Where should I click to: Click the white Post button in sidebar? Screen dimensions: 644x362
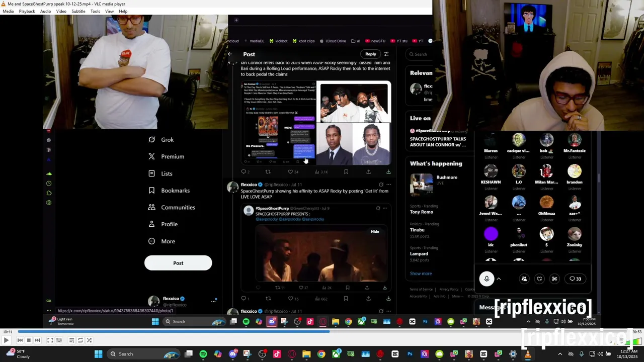coord(178,263)
